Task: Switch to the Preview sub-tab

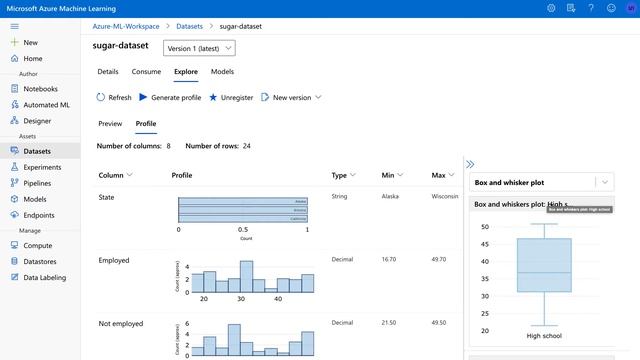Action: (x=110, y=123)
